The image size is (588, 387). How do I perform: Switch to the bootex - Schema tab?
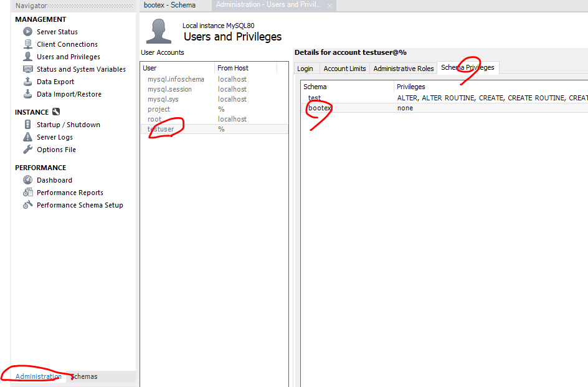169,5
